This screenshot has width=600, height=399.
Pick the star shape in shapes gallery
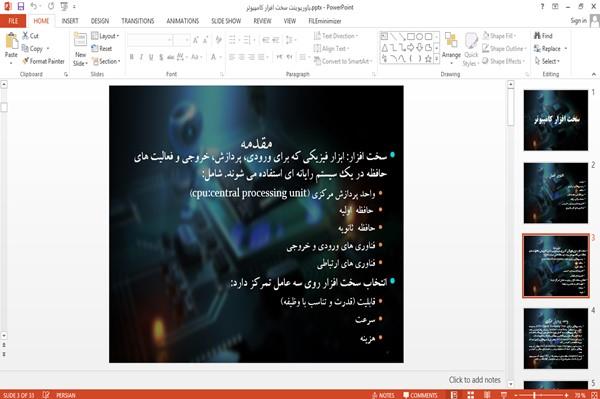(x=429, y=59)
